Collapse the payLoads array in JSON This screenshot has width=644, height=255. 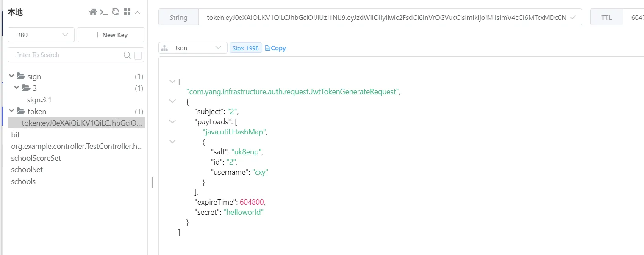[172, 121]
